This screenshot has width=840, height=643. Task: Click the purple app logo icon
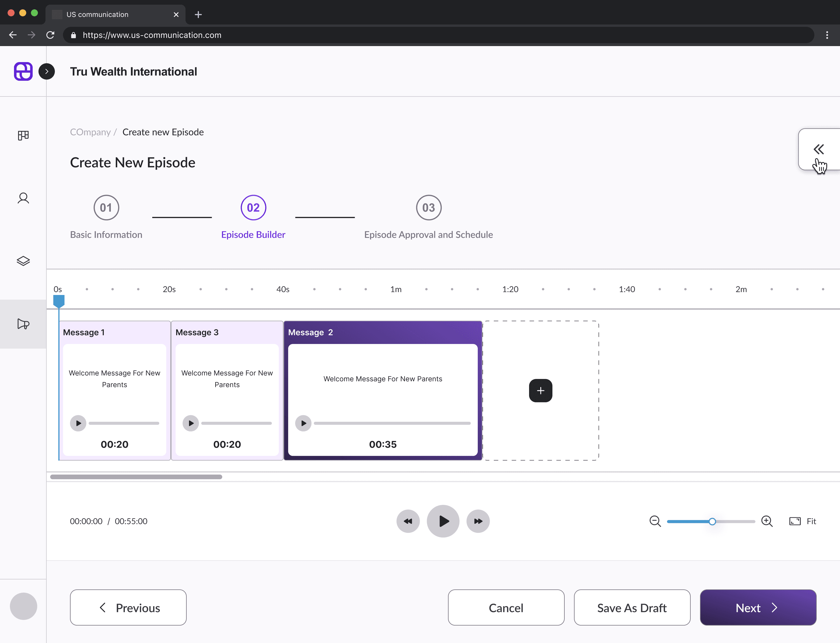tap(23, 72)
